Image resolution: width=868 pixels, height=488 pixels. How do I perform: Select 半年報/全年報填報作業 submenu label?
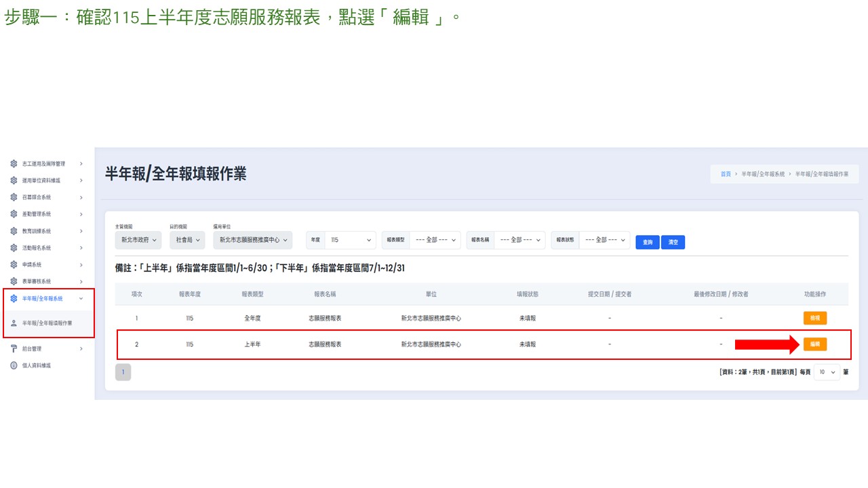pyautogui.click(x=47, y=323)
